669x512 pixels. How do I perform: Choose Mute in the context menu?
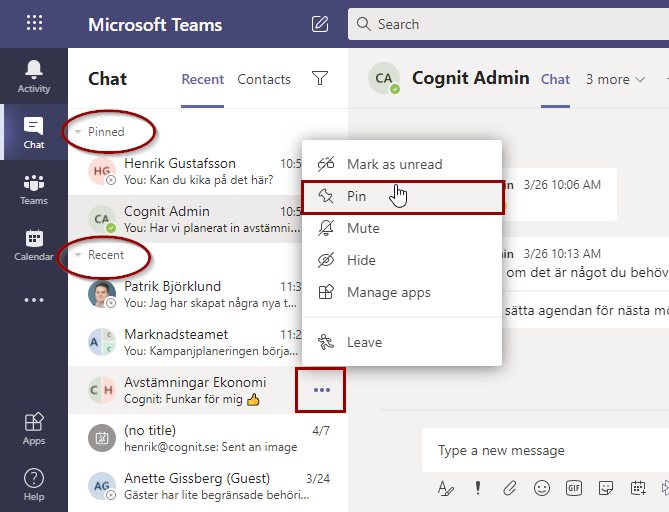tap(363, 228)
